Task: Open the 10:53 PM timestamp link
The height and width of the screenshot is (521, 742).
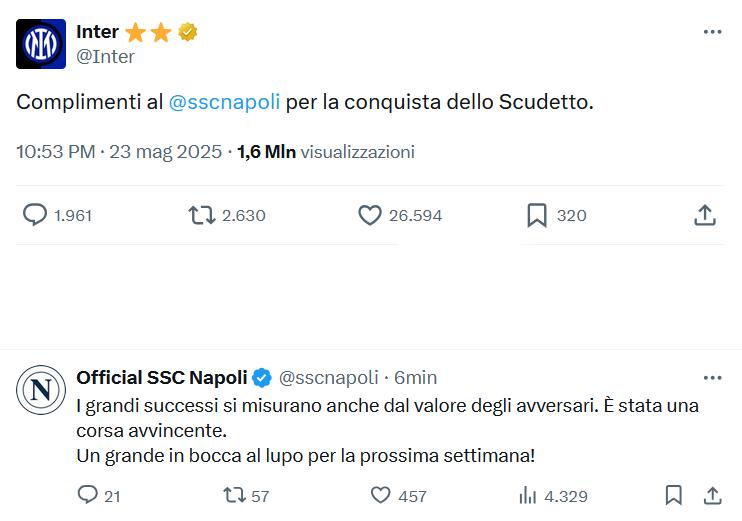Action: tap(56, 152)
